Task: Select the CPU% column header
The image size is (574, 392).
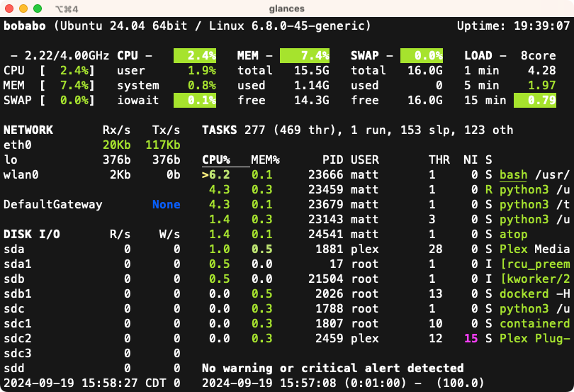Action: point(216,159)
